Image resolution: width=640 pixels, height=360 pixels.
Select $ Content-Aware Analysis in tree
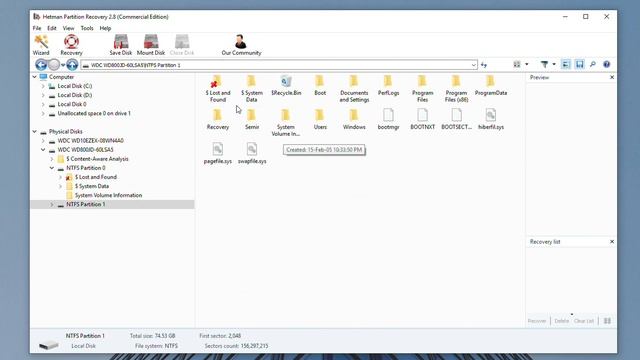click(x=97, y=159)
